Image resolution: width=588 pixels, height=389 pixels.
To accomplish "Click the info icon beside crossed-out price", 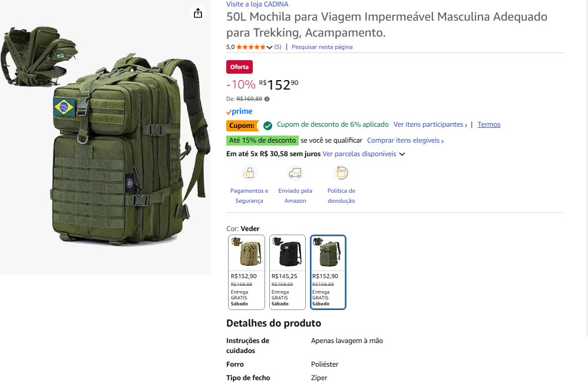I will pyautogui.click(x=267, y=99).
